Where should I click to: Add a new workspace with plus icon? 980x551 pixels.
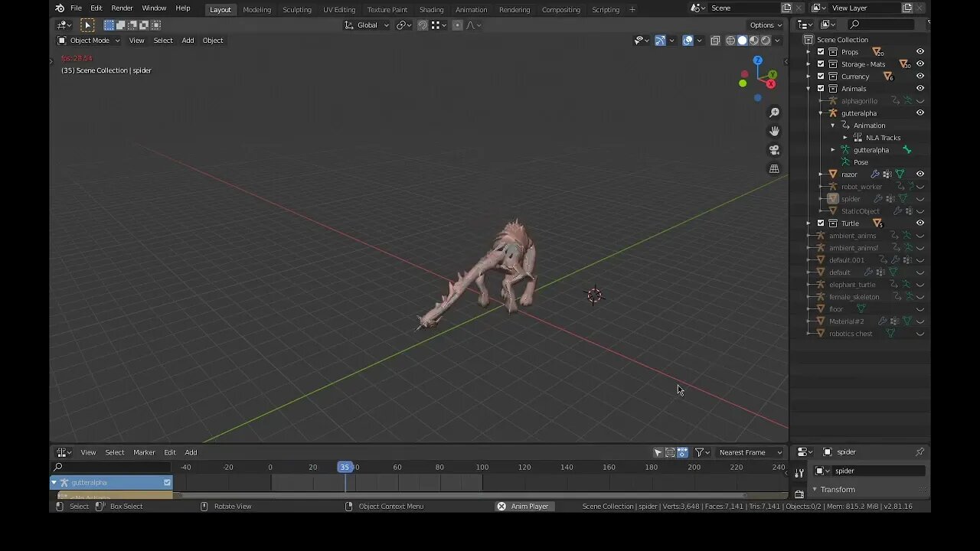coord(632,10)
